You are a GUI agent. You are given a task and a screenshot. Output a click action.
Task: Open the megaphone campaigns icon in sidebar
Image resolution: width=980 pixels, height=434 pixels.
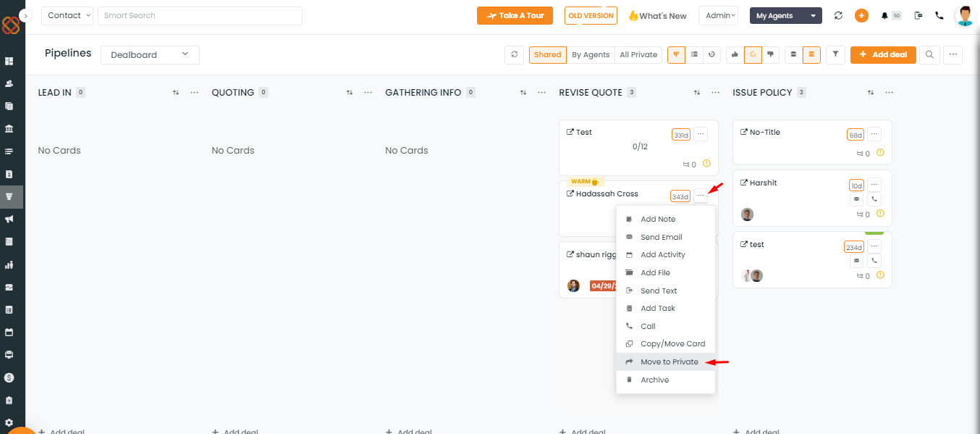pyautogui.click(x=9, y=219)
